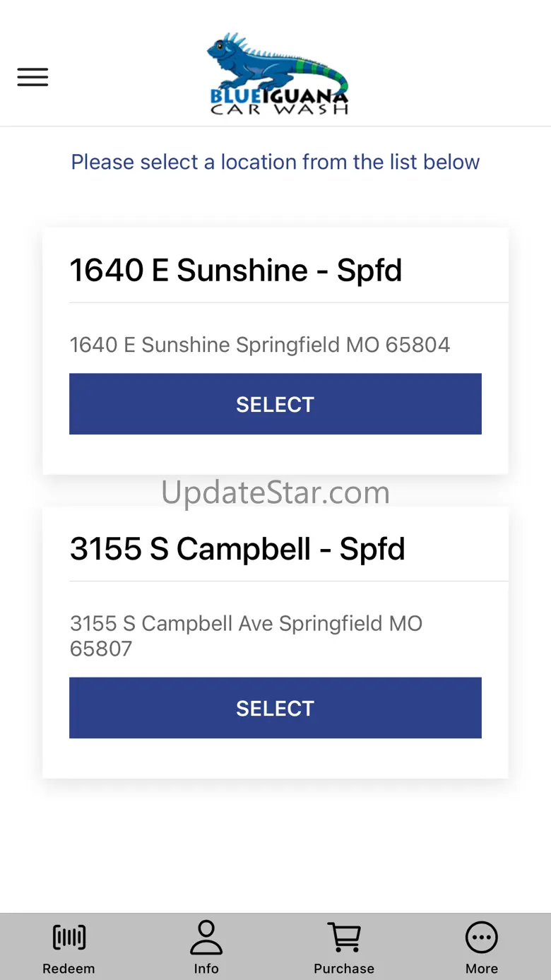The image size is (551, 980).
Task: Go to the Purchase tab label
Action: click(344, 969)
